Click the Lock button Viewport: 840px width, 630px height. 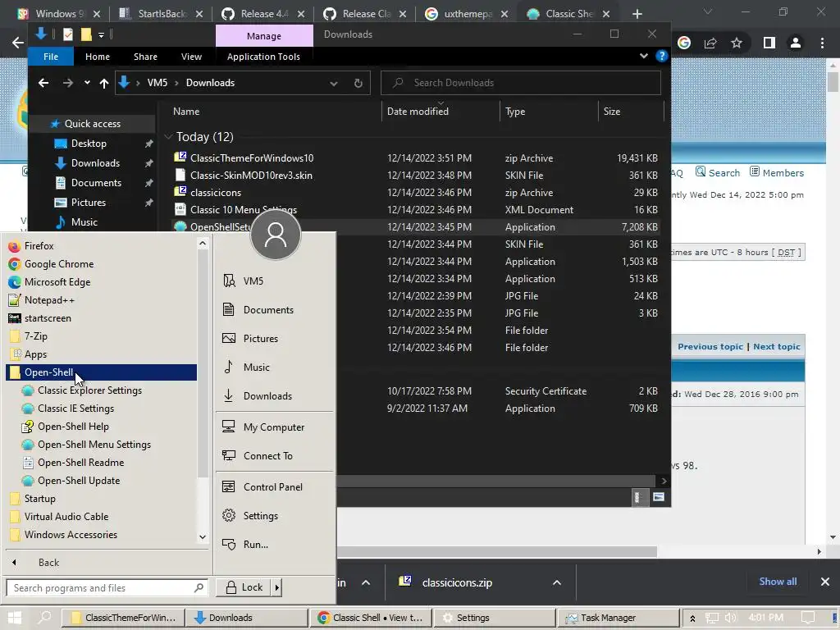pyautogui.click(x=244, y=587)
